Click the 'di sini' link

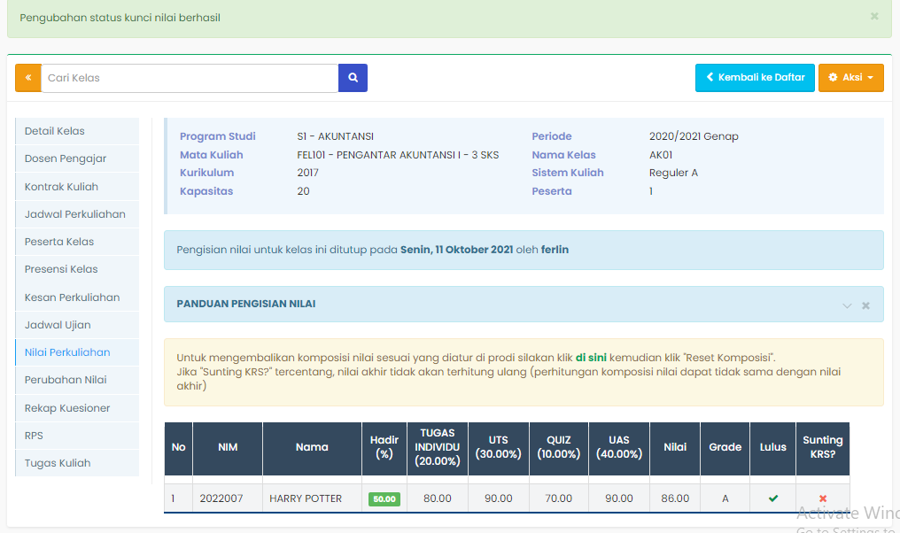(x=591, y=357)
